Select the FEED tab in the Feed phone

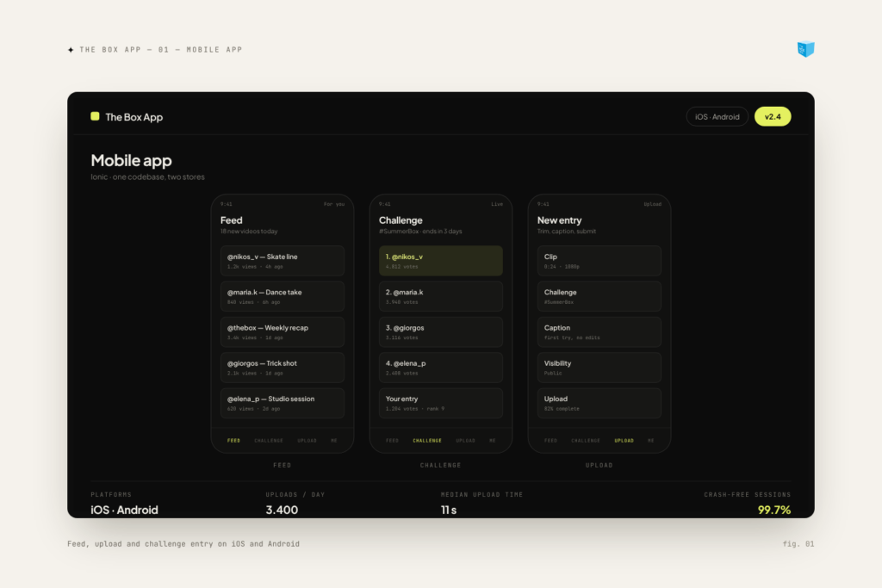click(x=233, y=441)
